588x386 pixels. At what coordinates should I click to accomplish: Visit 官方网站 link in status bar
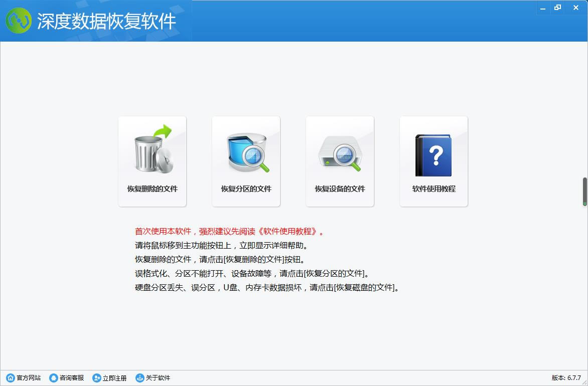(x=29, y=378)
